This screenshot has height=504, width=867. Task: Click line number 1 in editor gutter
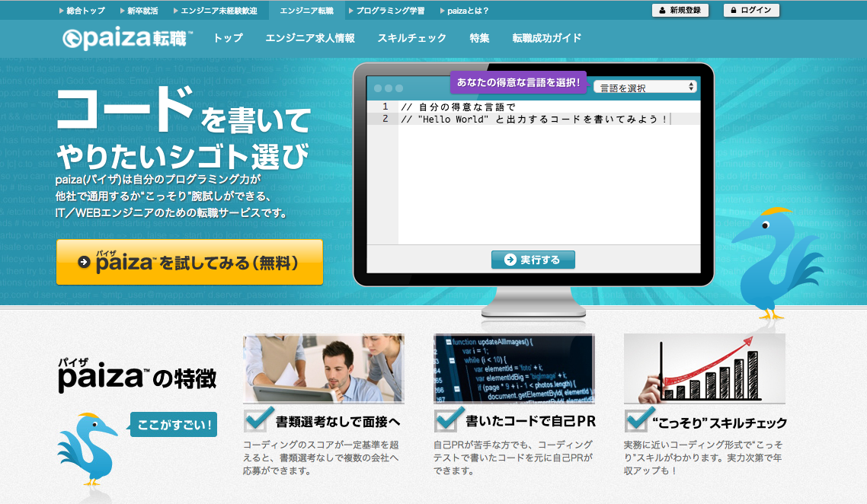pyautogui.click(x=386, y=107)
